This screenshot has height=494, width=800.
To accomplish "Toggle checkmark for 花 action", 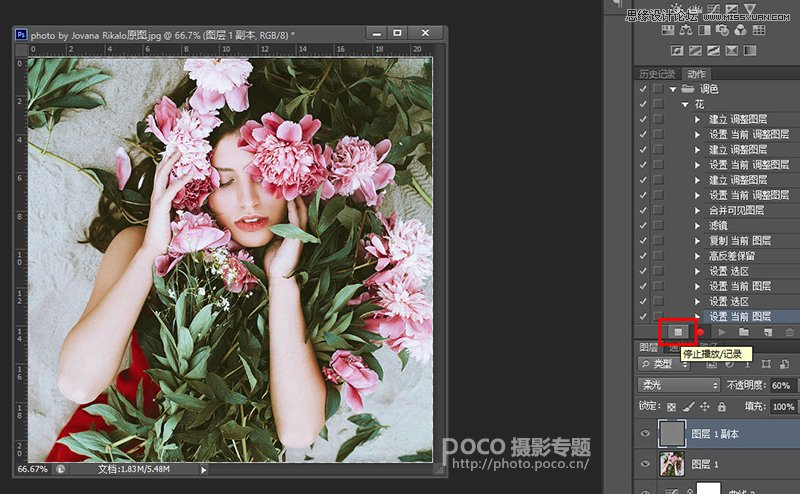I will pos(643,104).
